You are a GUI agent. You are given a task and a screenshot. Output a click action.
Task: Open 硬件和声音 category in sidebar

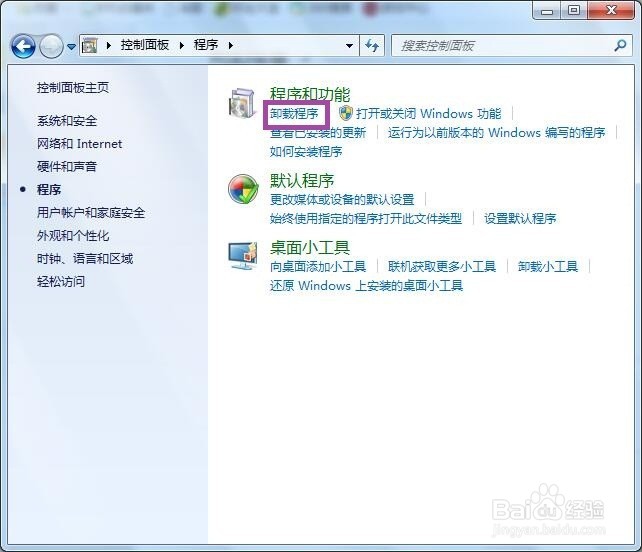click(67, 167)
